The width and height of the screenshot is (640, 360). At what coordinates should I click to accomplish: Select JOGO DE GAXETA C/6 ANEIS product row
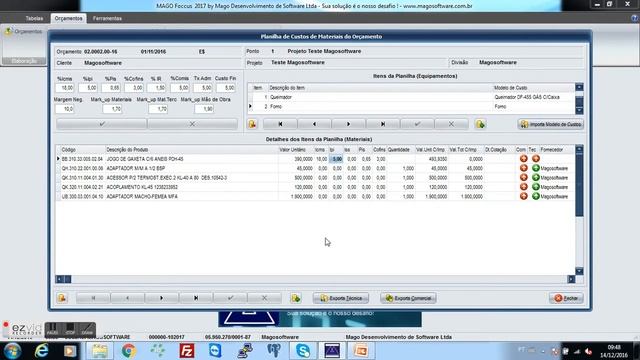(x=315, y=159)
